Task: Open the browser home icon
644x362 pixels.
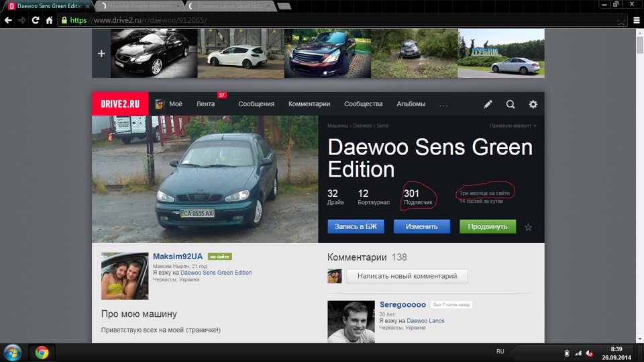Action: point(49,20)
